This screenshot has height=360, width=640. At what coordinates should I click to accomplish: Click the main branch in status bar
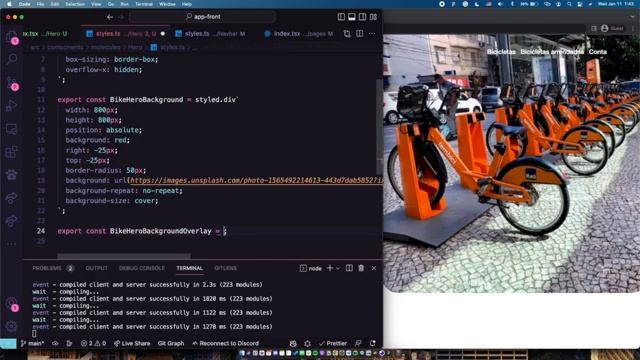click(x=32, y=343)
